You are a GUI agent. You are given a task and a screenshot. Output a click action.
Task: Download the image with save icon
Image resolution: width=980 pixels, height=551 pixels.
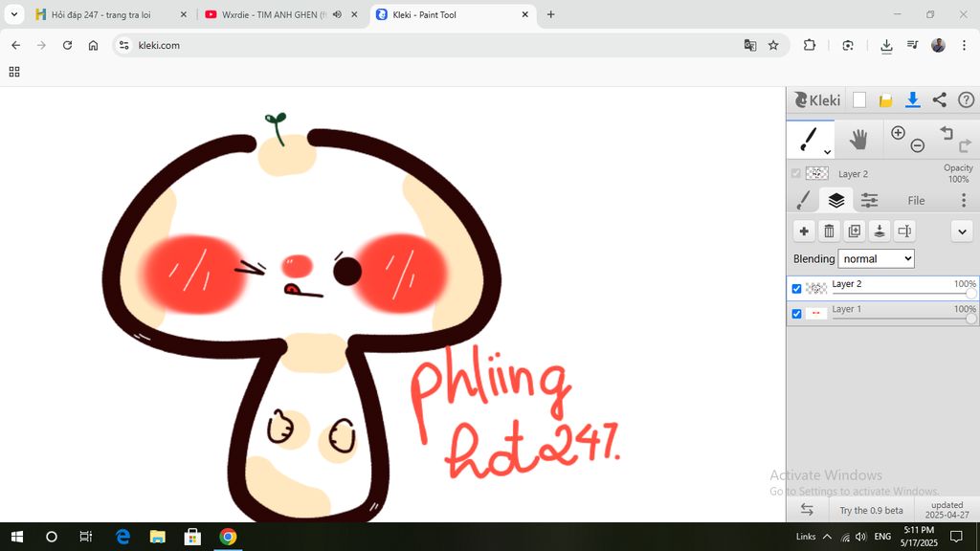[912, 100]
